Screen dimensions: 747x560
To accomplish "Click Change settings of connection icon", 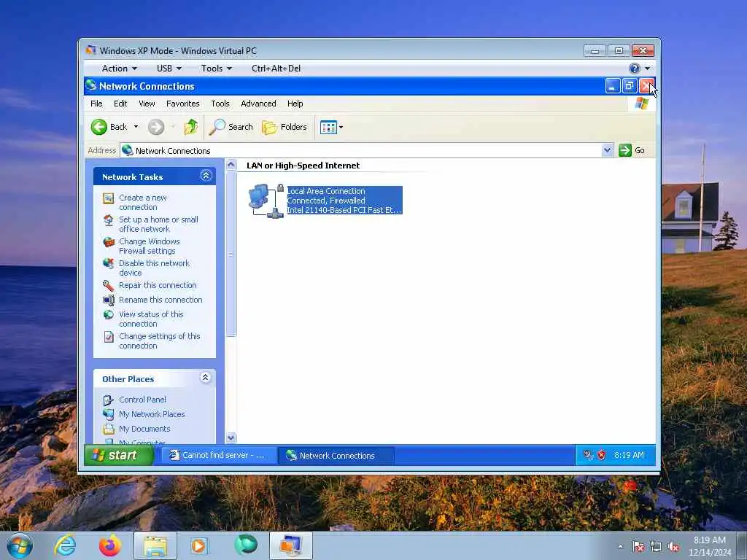I will (x=109, y=337).
